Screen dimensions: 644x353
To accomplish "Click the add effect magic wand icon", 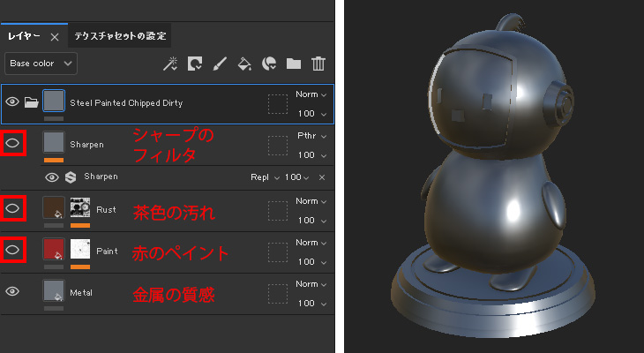I will [171, 64].
